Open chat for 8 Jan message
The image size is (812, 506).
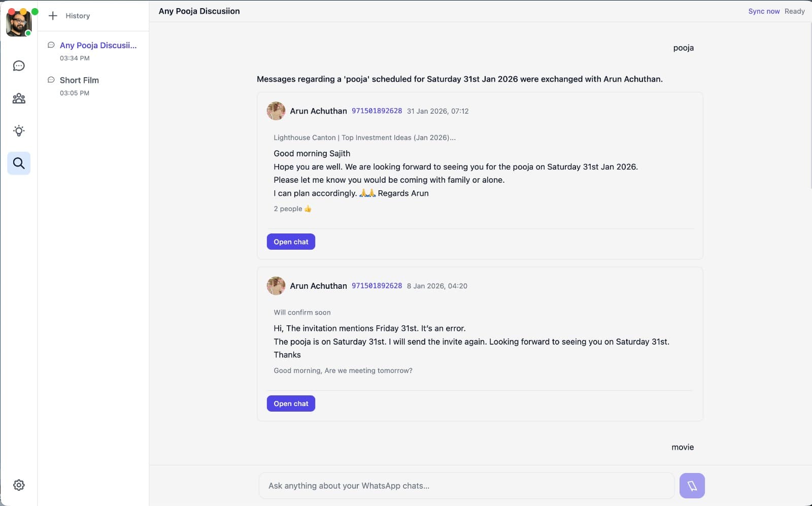tap(291, 403)
